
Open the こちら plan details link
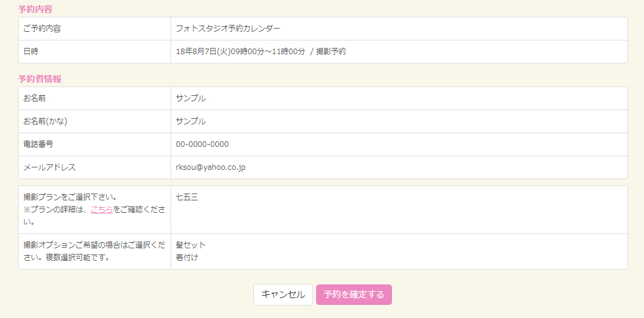pyautogui.click(x=101, y=210)
